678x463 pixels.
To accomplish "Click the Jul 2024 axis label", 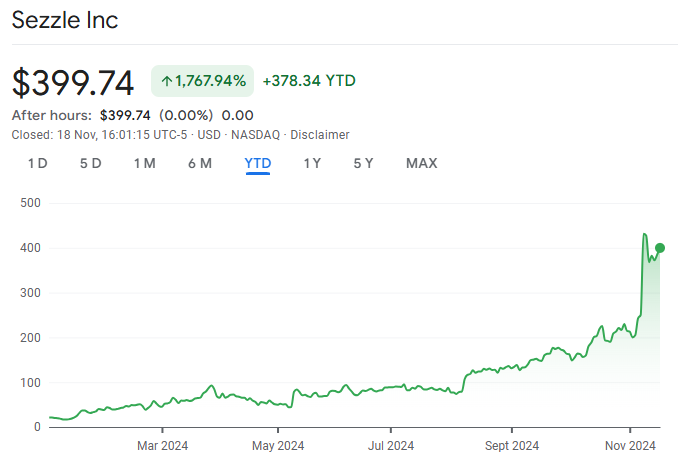I will click(390, 445).
